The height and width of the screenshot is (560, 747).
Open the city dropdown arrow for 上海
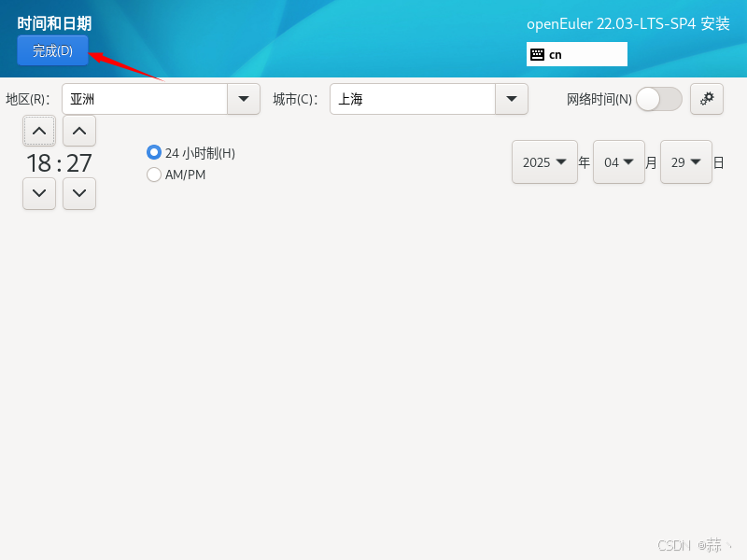pyautogui.click(x=512, y=99)
